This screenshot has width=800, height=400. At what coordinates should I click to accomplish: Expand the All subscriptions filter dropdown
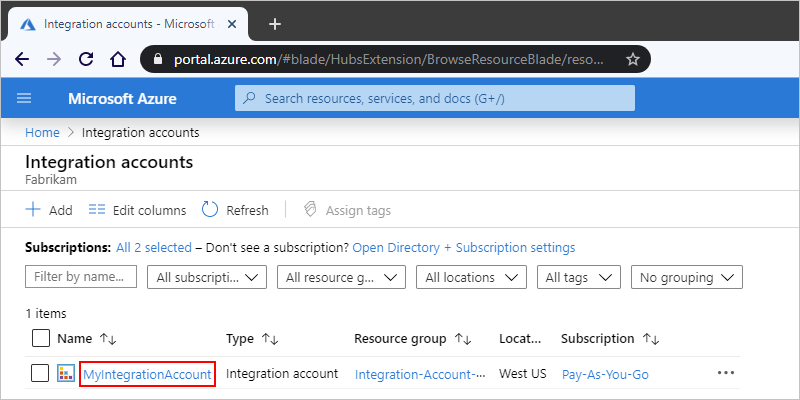click(207, 277)
